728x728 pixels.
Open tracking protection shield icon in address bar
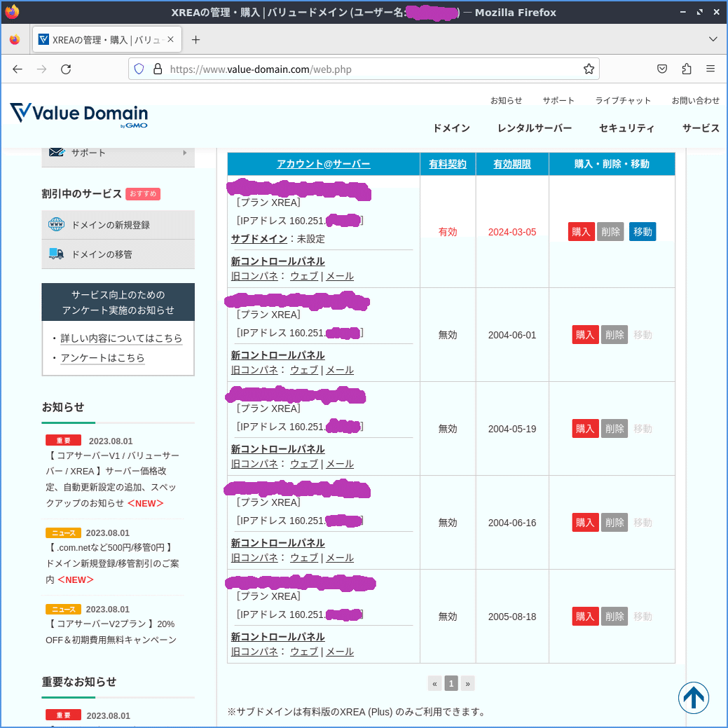click(139, 69)
